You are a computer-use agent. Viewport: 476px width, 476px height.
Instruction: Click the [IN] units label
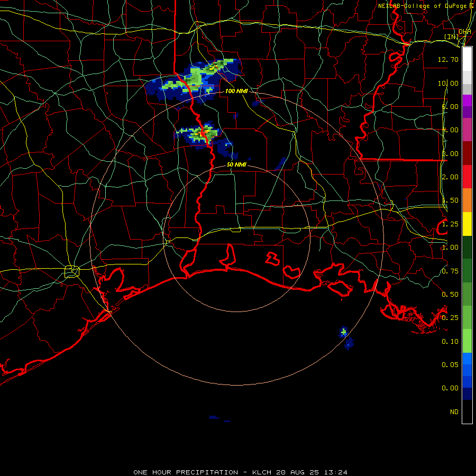tap(452, 36)
